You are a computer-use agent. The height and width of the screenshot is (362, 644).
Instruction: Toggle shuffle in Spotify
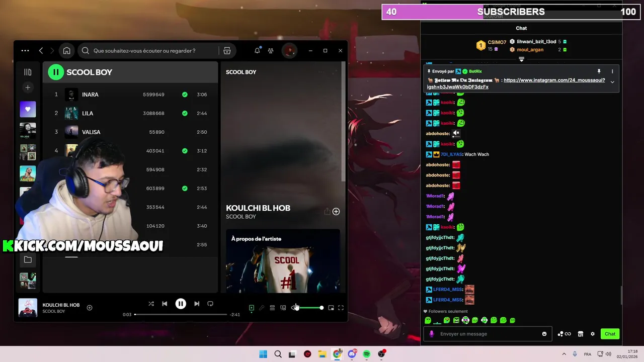pos(151,304)
